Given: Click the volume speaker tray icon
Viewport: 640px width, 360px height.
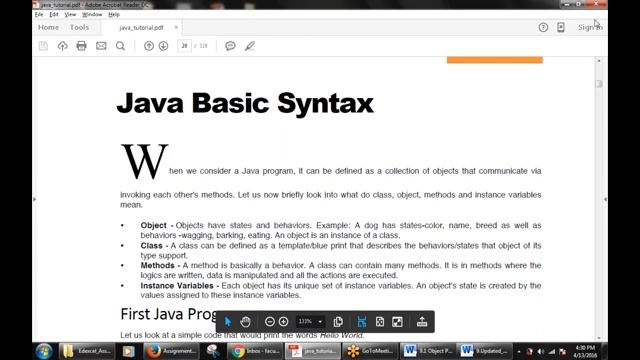Looking at the screenshot, I should click(540, 351).
